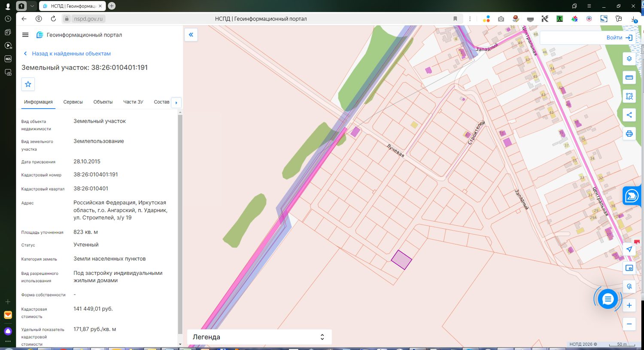Open a new browser tab
This screenshot has height=350, width=644.
(x=112, y=6)
